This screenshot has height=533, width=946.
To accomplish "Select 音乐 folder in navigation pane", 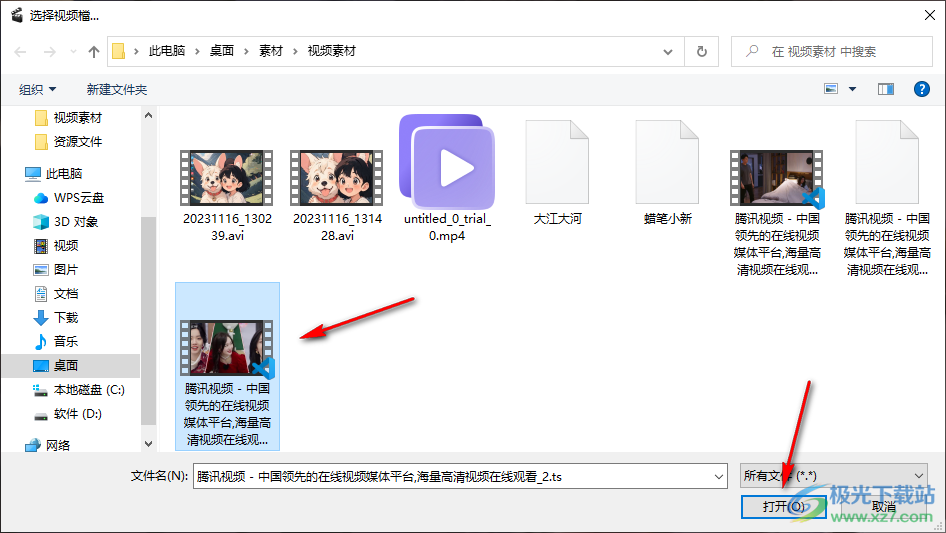I will pos(66,342).
